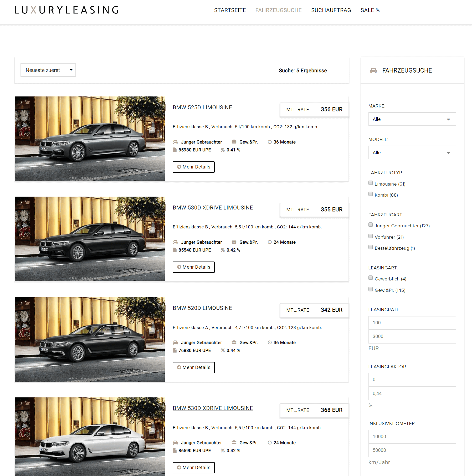Viewport: 472px width, 476px height.
Task: Open the MARKE dropdown
Action: (412, 119)
